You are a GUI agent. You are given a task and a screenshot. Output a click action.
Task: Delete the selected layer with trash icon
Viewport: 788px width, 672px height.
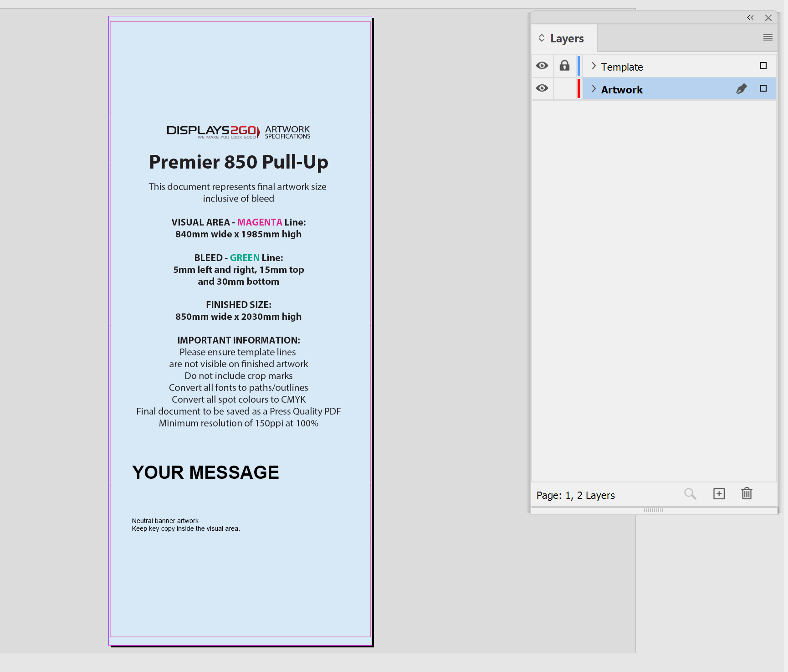point(747,493)
